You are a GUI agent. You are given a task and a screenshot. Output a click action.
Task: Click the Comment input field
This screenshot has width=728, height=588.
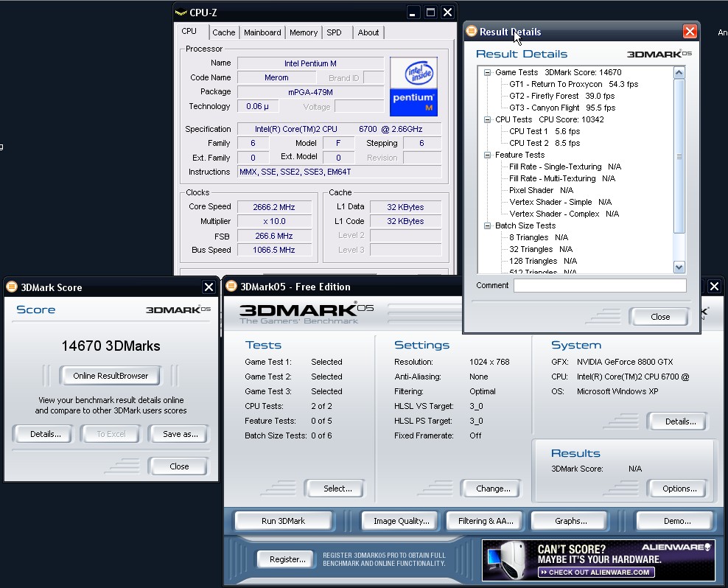click(600, 285)
